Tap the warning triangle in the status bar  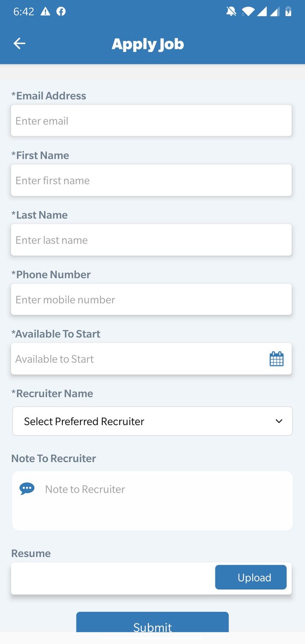coord(45,11)
